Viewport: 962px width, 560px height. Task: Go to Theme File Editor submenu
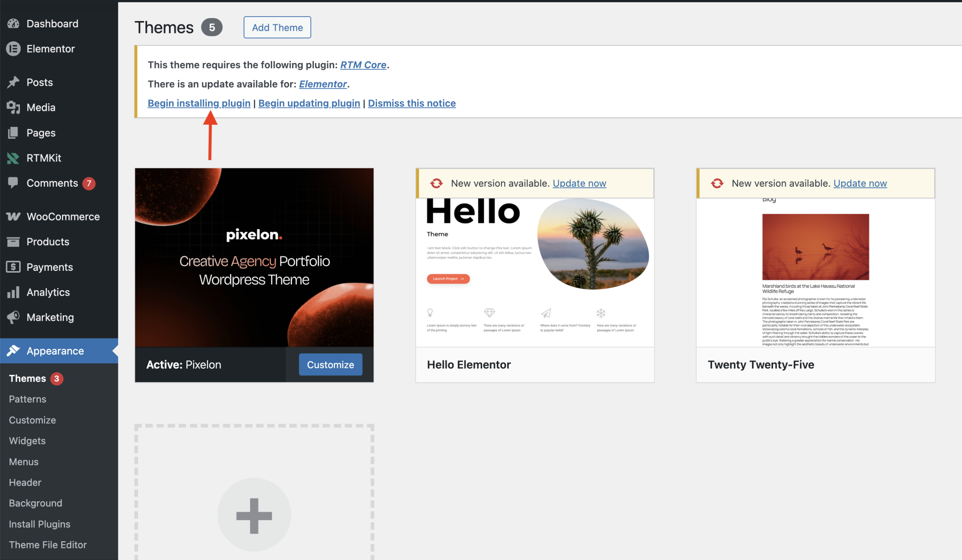[48, 545]
